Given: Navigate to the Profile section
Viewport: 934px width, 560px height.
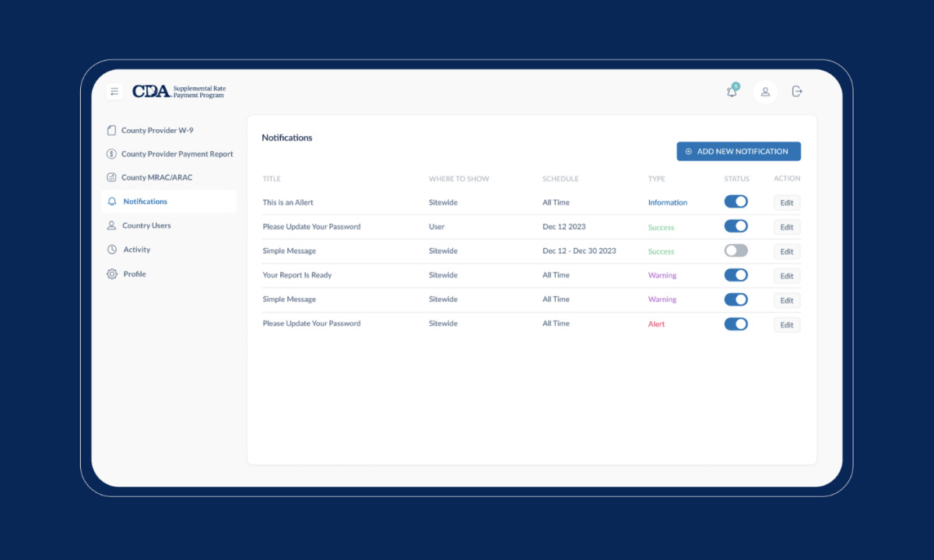Looking at the screenshot, I should coord(133,273).
